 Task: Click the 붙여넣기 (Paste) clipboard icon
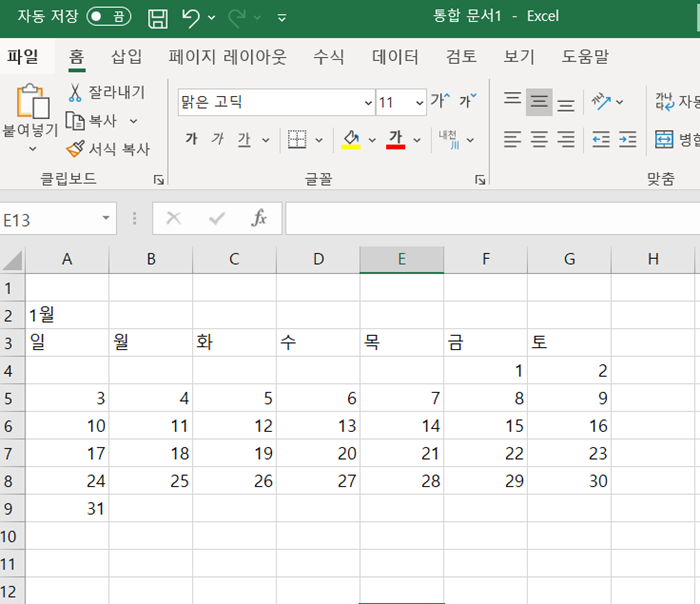coord(32,101)
